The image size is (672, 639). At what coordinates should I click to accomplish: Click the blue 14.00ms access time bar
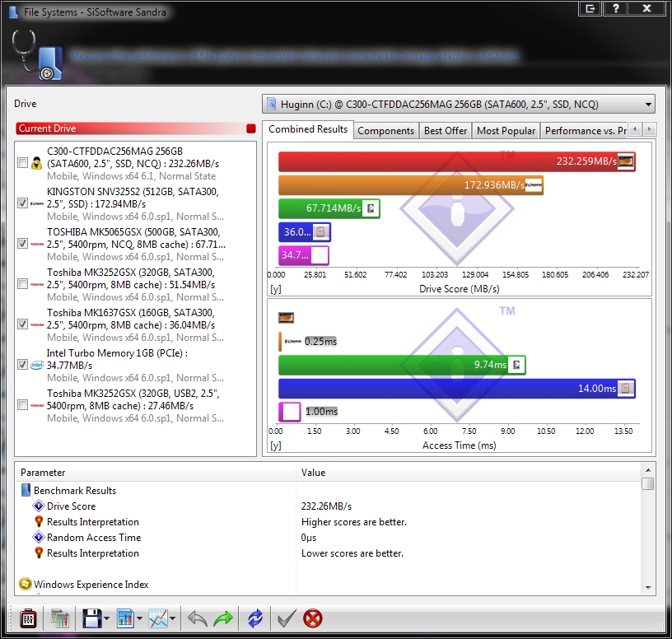pyautogui.click(x=457, y=389)
